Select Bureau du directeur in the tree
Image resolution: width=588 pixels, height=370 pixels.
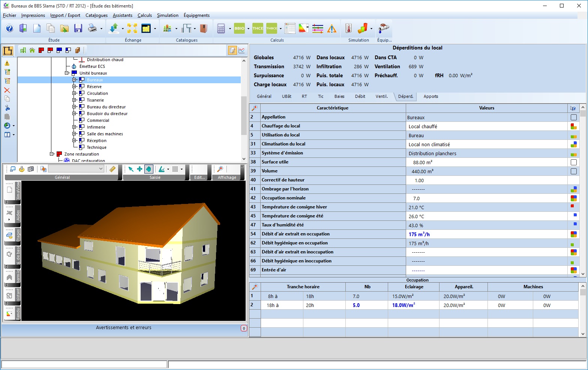[x=106, y=107]
